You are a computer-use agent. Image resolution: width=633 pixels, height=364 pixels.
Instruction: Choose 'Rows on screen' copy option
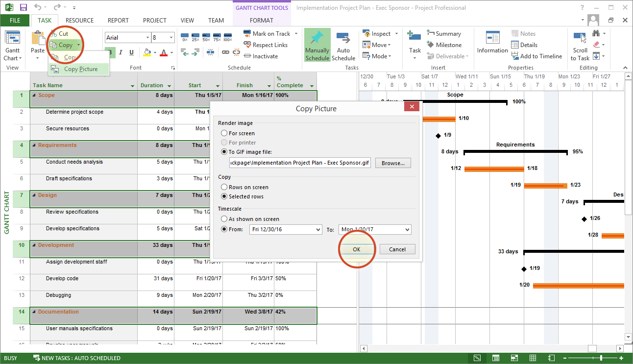coord(224,187)
